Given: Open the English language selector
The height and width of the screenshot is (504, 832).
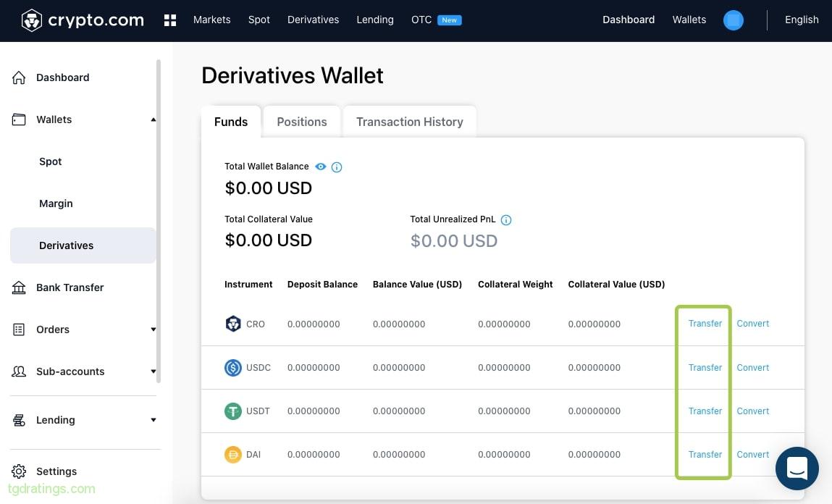Looking at the screenshot, I should click(801, 20).
